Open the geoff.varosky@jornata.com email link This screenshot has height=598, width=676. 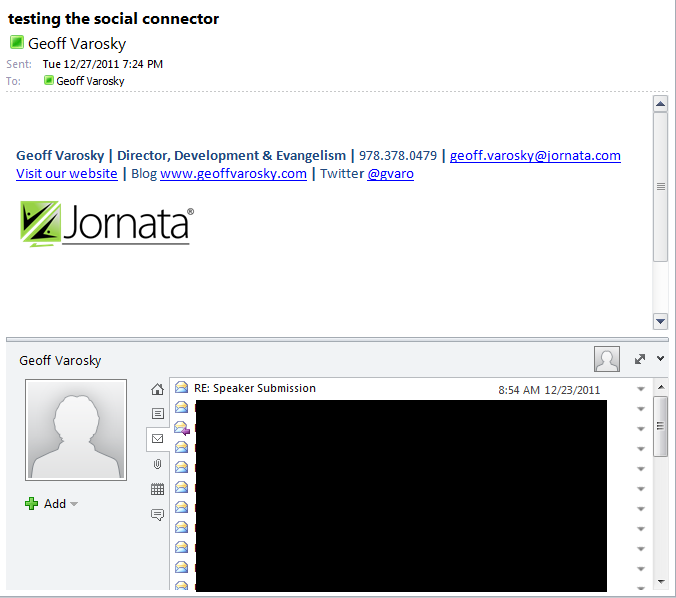535,155
